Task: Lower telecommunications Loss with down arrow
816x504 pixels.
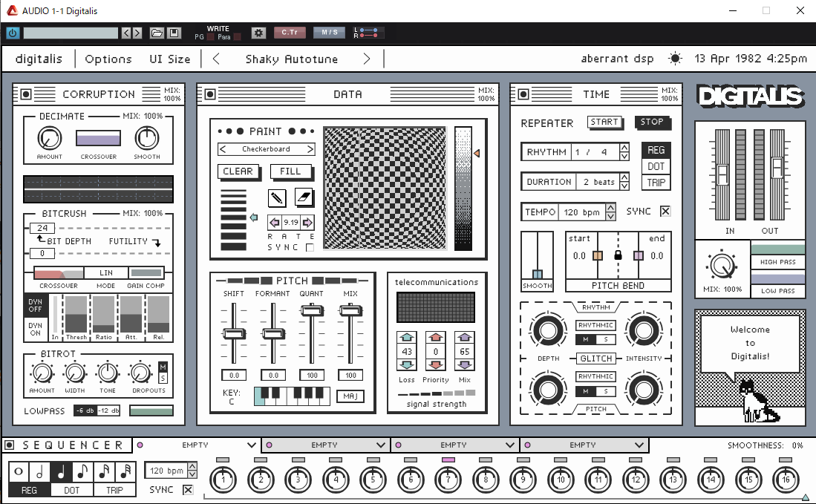Action: pyautogui.click(x=407, y=364)
